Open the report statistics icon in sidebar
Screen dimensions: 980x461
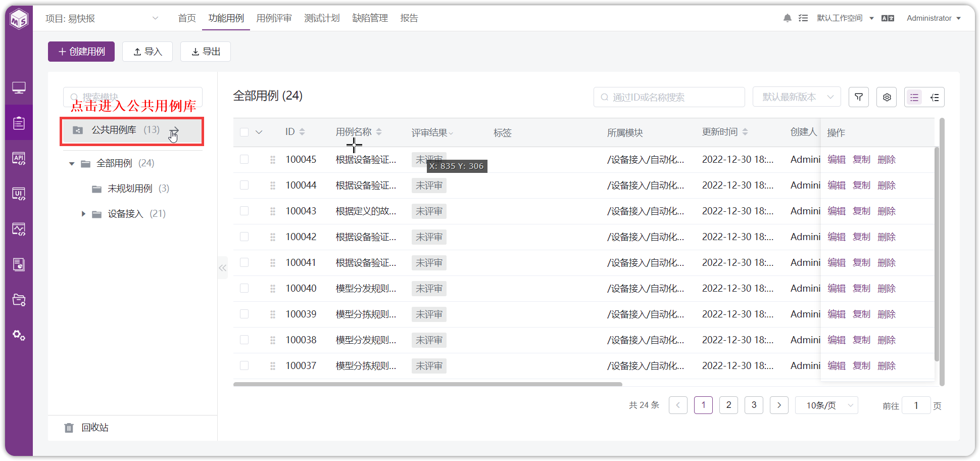pos(19,264)
